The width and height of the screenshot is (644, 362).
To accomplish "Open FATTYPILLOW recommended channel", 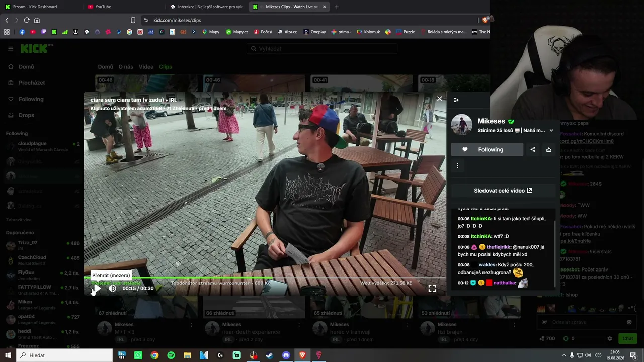I will [42, 290].
